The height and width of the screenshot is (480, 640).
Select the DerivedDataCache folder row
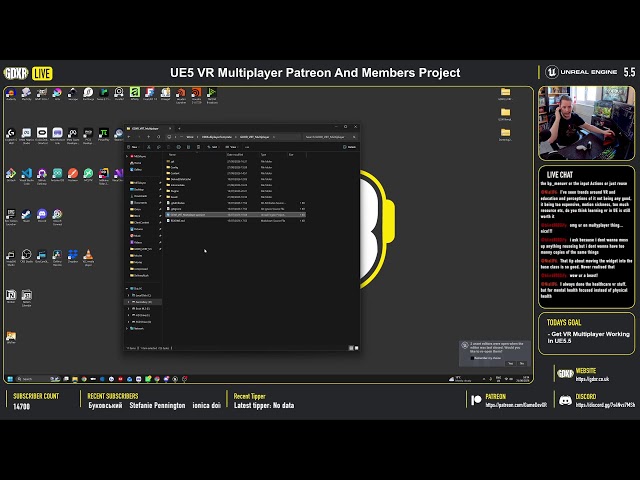(236, 179)
